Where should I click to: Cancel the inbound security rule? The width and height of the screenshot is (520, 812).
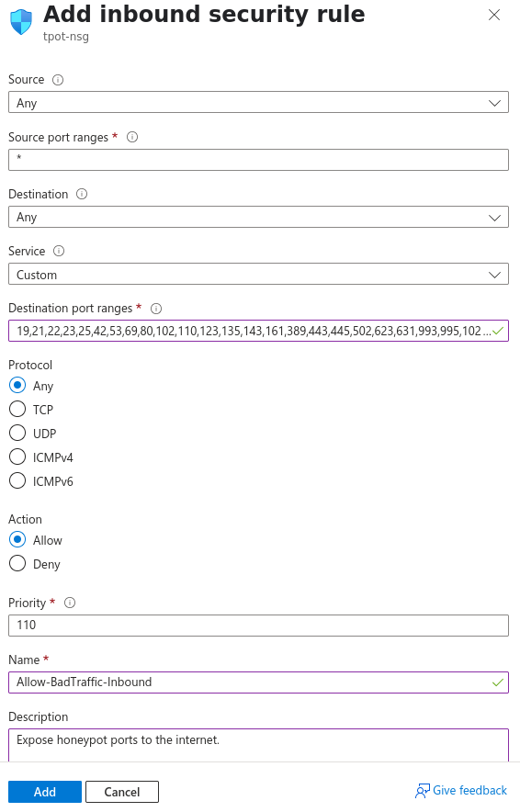122,791
